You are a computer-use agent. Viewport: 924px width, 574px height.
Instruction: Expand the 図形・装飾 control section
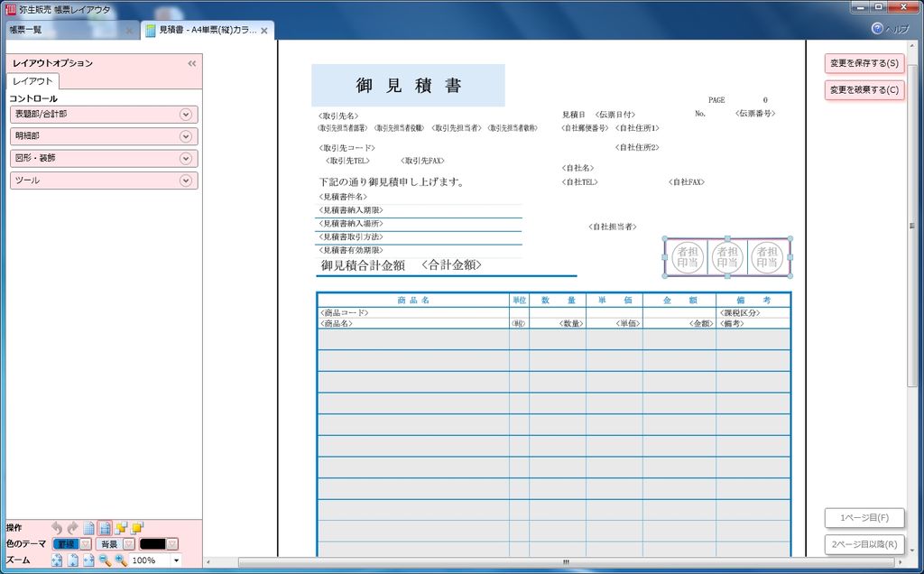coord(104,158)
